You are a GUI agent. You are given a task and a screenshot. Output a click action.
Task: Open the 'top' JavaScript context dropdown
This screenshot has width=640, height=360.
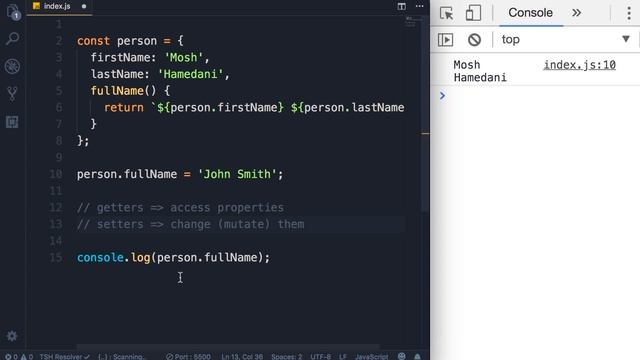[566, 40]
